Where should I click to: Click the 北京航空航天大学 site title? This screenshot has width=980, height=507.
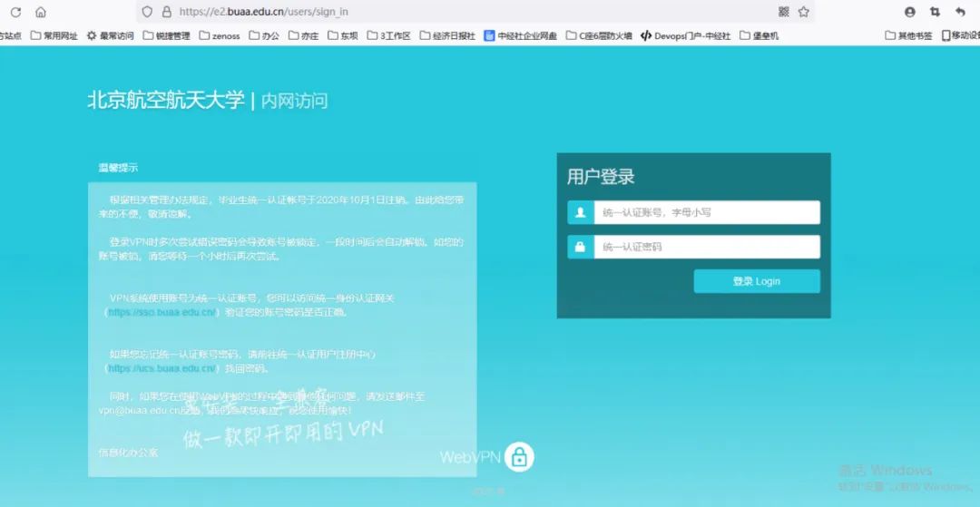click(x=166, y=101)
